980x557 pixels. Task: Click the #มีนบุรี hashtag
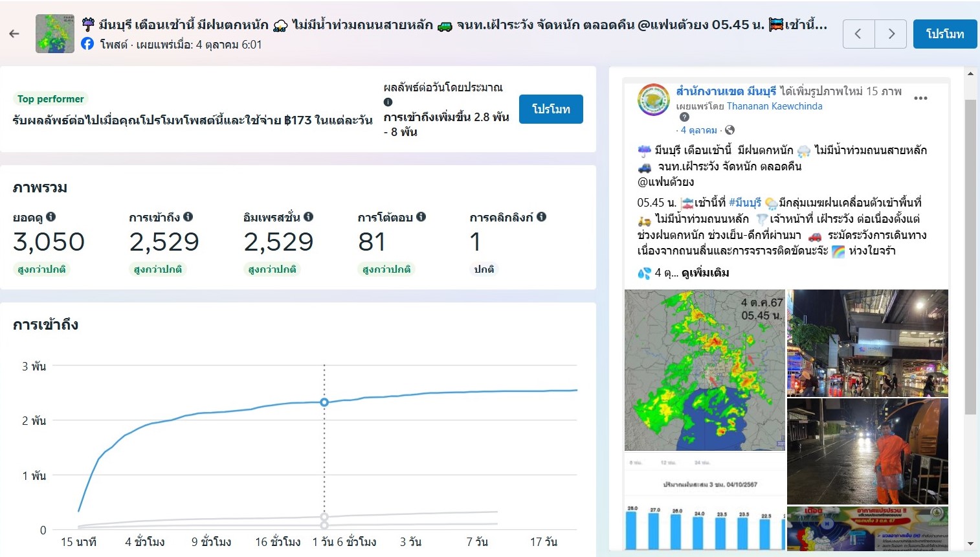click(744, 203)
